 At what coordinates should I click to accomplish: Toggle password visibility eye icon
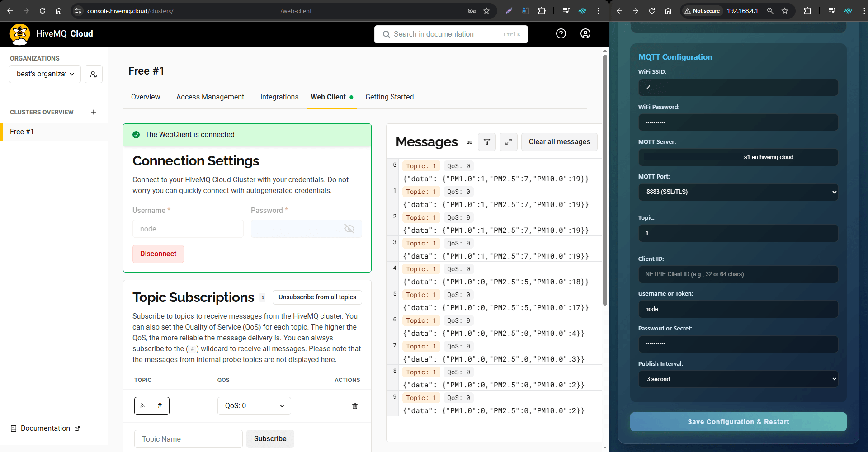(x=349, y=229)
